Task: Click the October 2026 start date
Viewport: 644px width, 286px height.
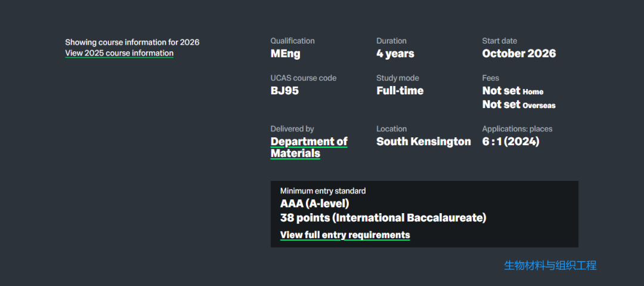Action: tap(519, 54)
